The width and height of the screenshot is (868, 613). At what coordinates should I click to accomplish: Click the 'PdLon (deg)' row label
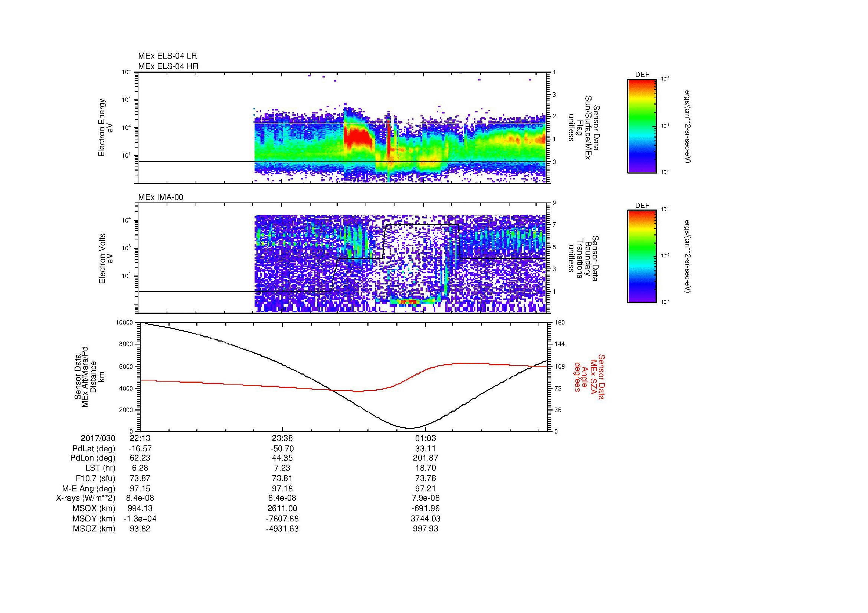pos(94,458)
